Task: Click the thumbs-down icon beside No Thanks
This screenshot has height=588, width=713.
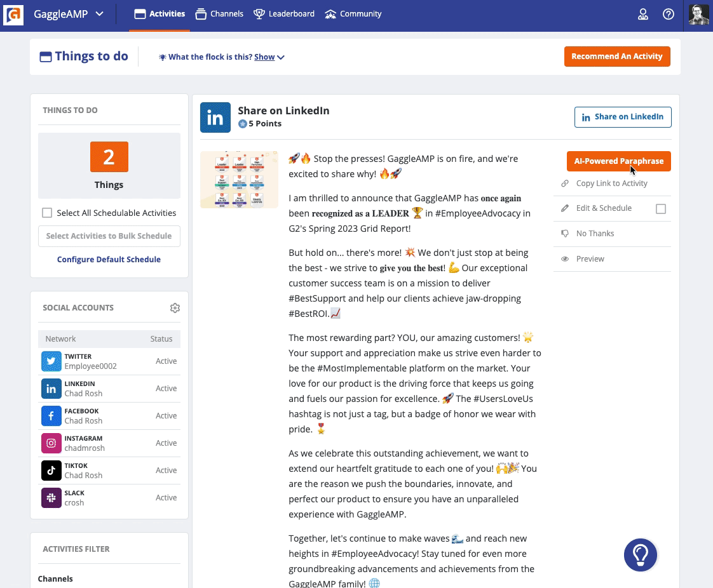Action: coord(565,234)
